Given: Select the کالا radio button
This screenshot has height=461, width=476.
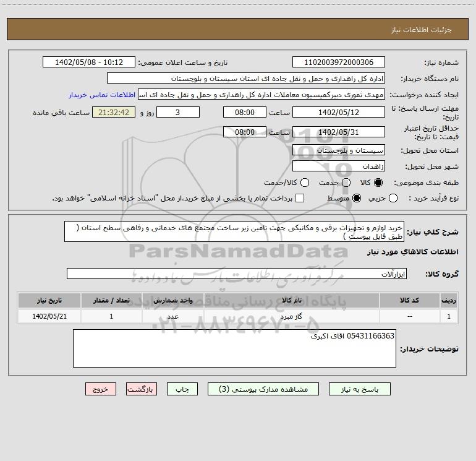Looking at the screenshot, I should (378, 183).
